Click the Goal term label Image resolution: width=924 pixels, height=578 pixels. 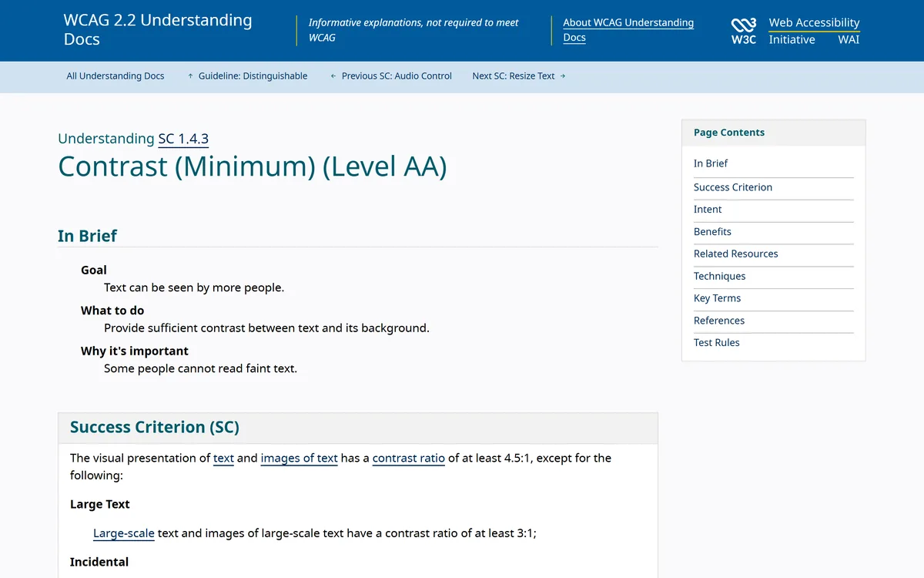click(94, 270)
